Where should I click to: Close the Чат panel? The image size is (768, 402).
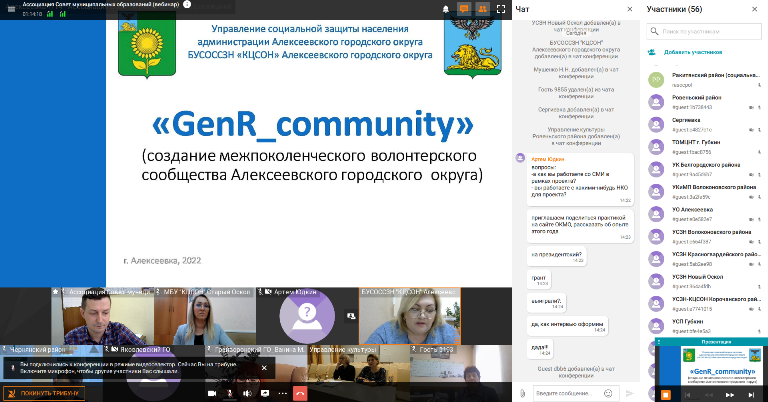(x=630, y=9)
